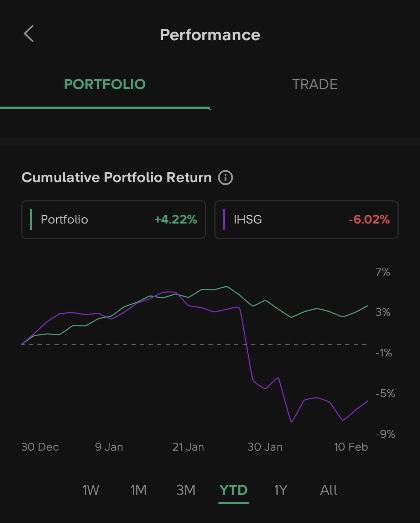Tap the 30 Jan date on chart axis
Screen dimensions: 420x523
click(x=265, y=447)
